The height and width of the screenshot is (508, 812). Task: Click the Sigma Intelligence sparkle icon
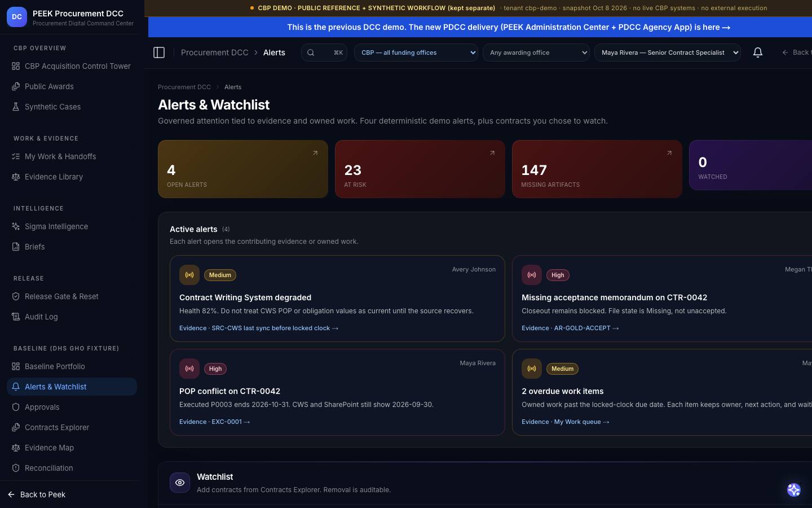tap(16, 226)
